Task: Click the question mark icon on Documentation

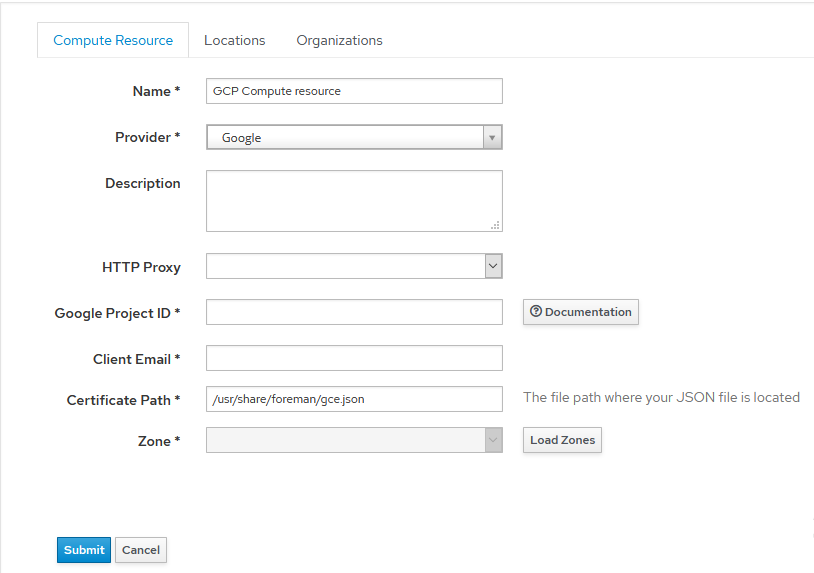Action: 536,311
